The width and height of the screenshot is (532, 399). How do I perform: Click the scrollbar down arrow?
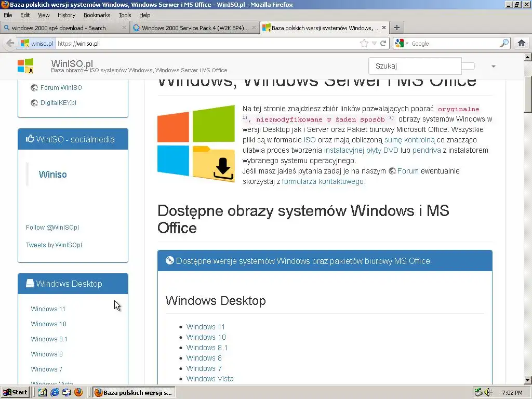tap(528, 380)
